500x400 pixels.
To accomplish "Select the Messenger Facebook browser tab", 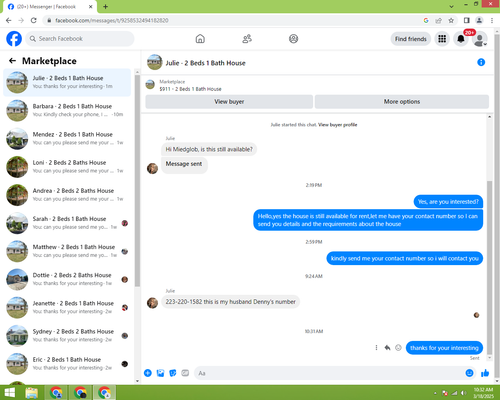I will 50,7.
